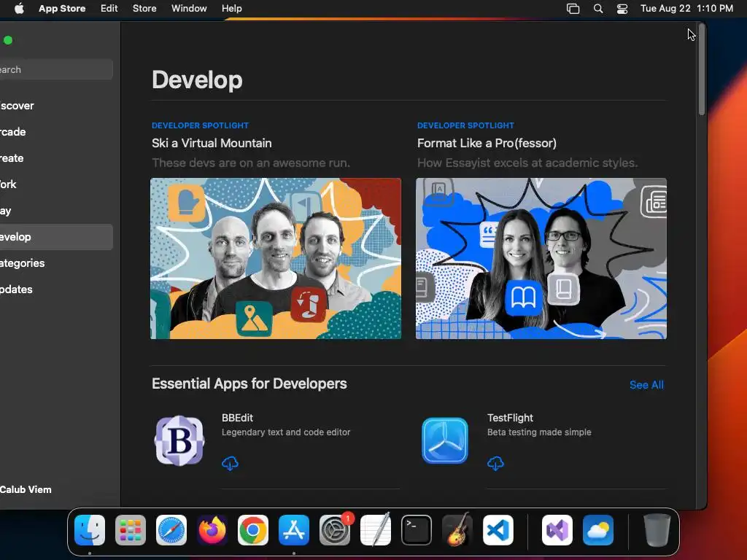Launch Finder from the Dock
Screen dimensions: 747x560
click(90, 530)
